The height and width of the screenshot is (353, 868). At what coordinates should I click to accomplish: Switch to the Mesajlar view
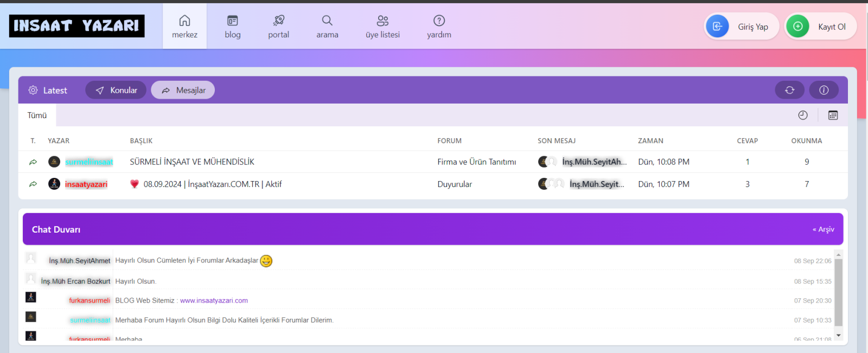pyautogui.click(x=183, y=90)
